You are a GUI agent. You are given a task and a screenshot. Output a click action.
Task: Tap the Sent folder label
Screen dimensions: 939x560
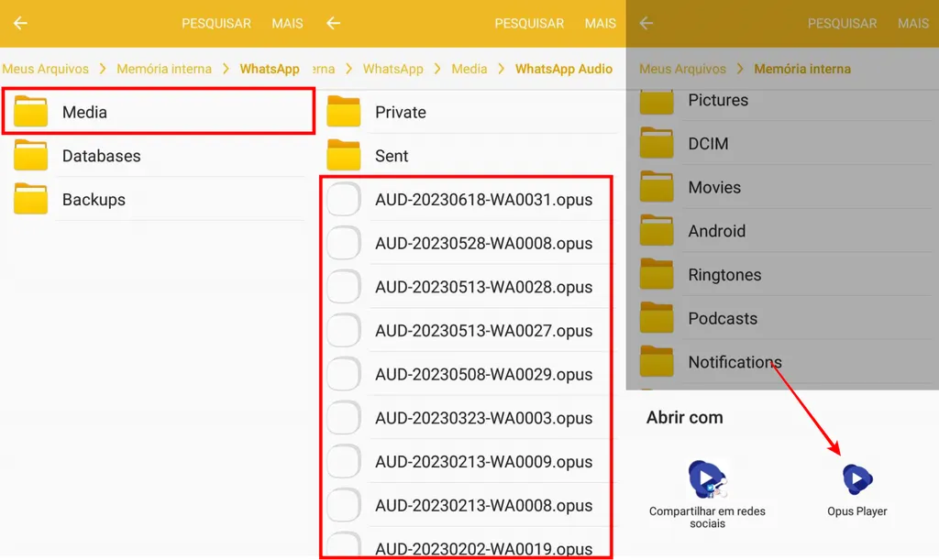pos(392,156)
